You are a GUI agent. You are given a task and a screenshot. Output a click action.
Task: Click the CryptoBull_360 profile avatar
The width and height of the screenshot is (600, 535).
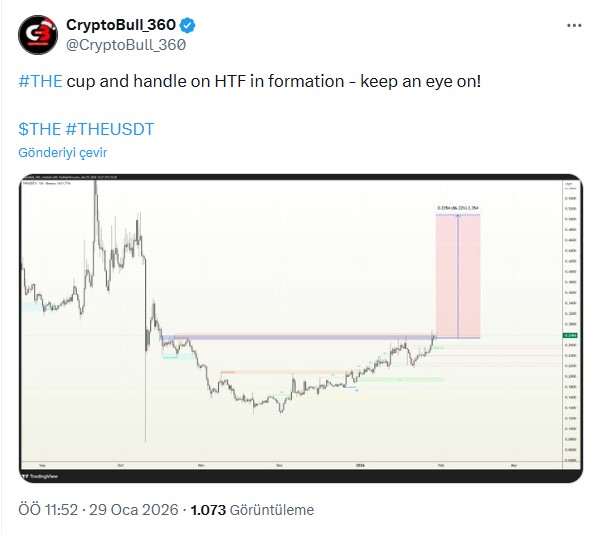point(38,34)
